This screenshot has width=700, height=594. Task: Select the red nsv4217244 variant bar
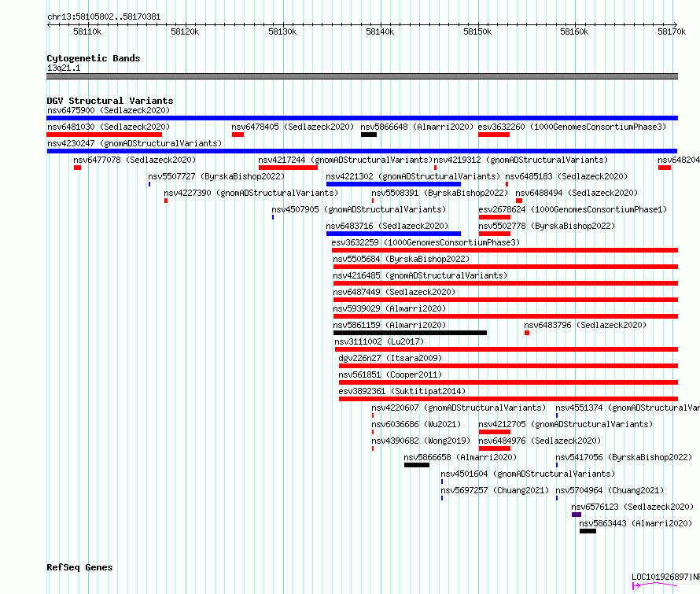tap(288, 168)
